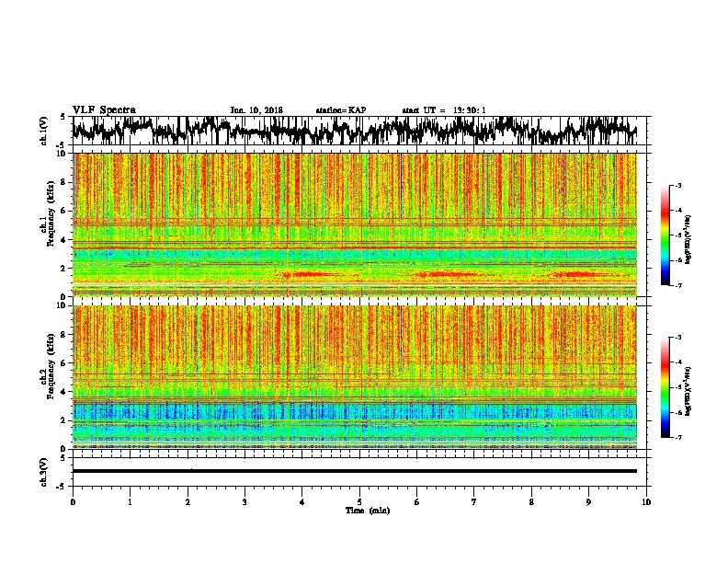Click the ch.2 spectrogram color scale bar
The height and width of the screenshot is (563, 728).
tap(665, 387)
